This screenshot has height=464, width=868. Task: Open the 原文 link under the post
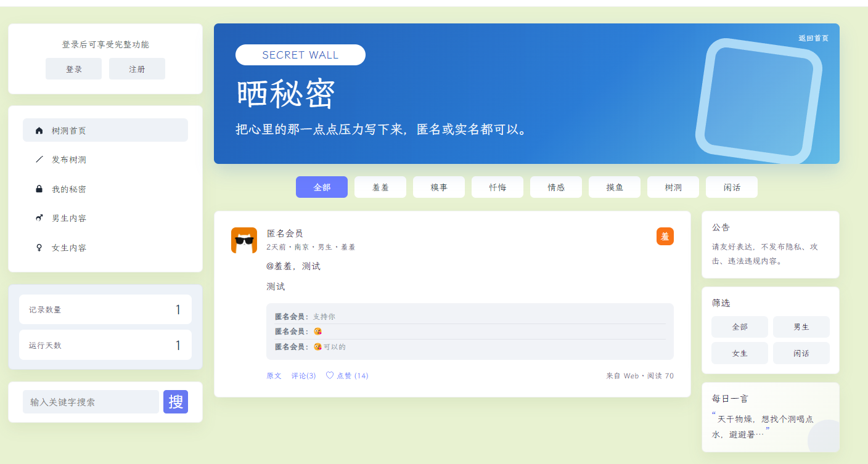[274, 376]
